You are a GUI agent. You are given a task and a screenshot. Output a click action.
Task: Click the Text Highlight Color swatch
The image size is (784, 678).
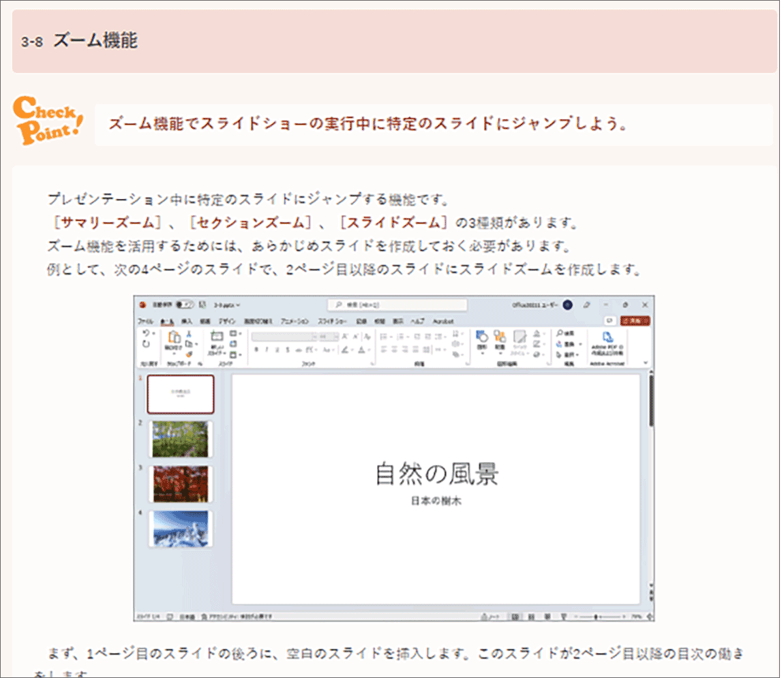point(345,350)
